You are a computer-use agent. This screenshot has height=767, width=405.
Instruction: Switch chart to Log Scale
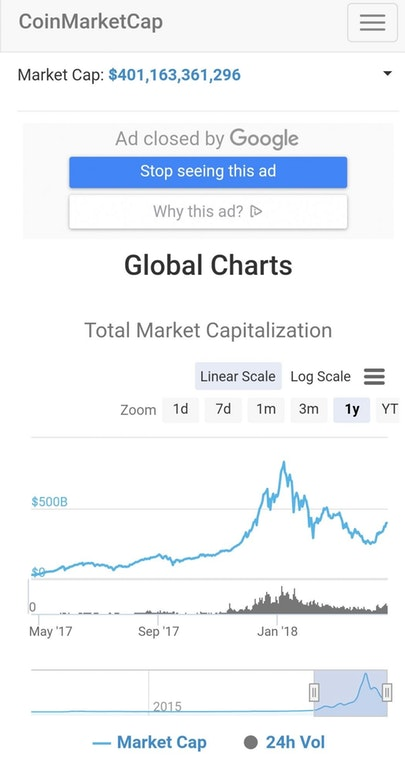tap(320, 376)
